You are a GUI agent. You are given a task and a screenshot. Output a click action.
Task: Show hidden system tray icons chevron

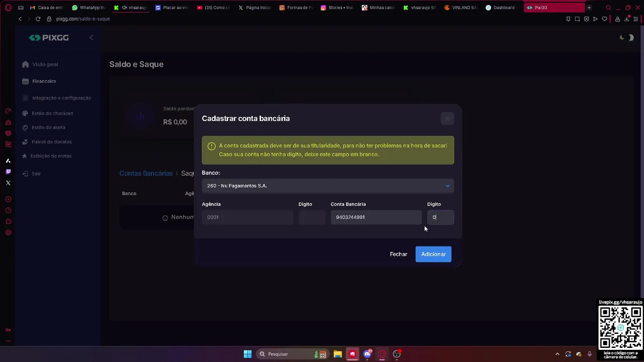click(557, 354)
